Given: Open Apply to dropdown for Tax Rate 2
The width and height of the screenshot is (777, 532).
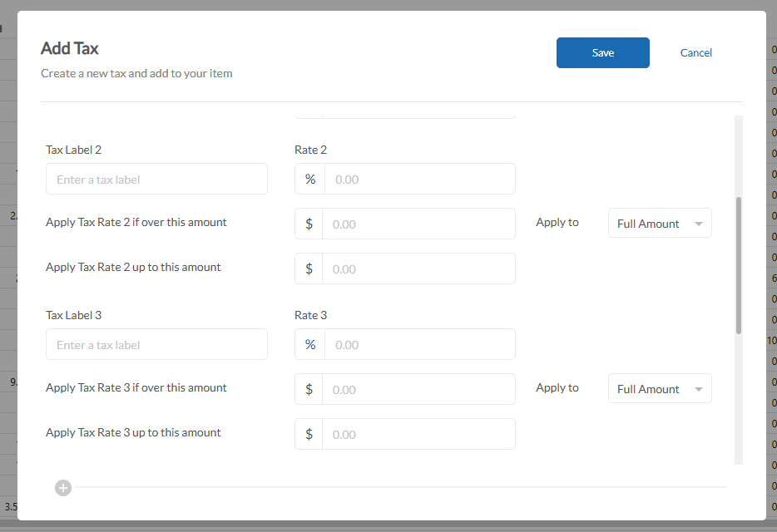Looking at the screenshot, I should point(660,224).
